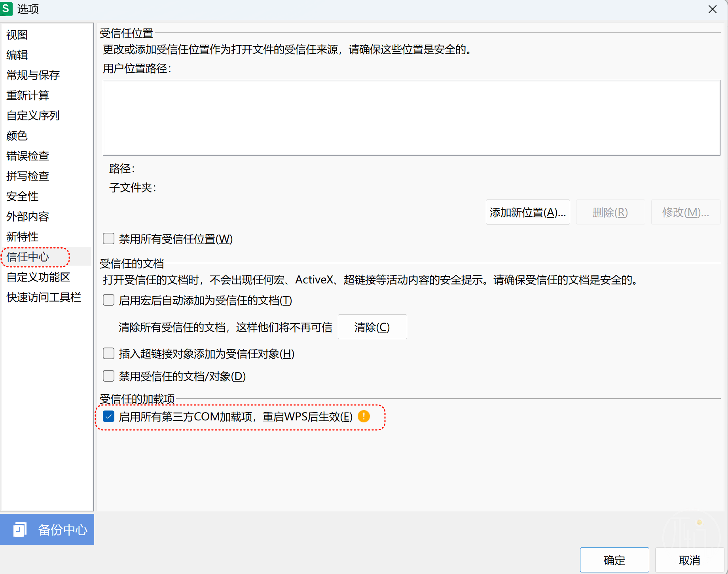Cancel the dialog using 取消
This screenshot has width=728, height=574.
(689, 560)
